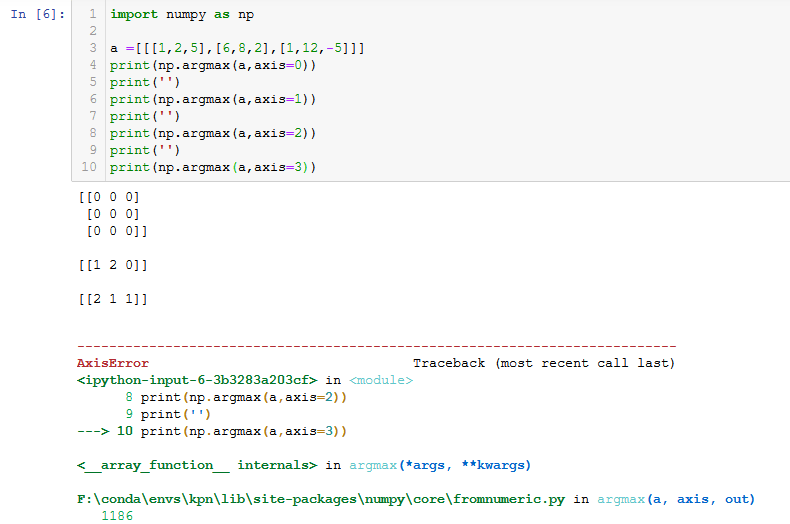
Task: Click the output '[[1 2 0]]'
Action: click(113, 265)
